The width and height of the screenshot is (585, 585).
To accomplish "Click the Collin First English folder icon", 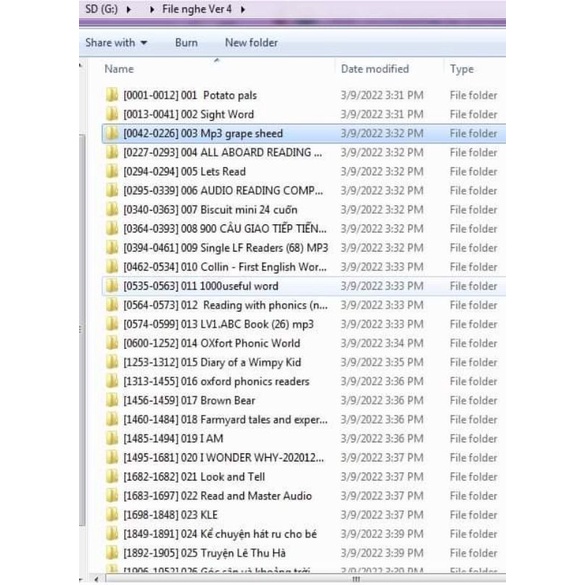I will (x=112, y=267).
